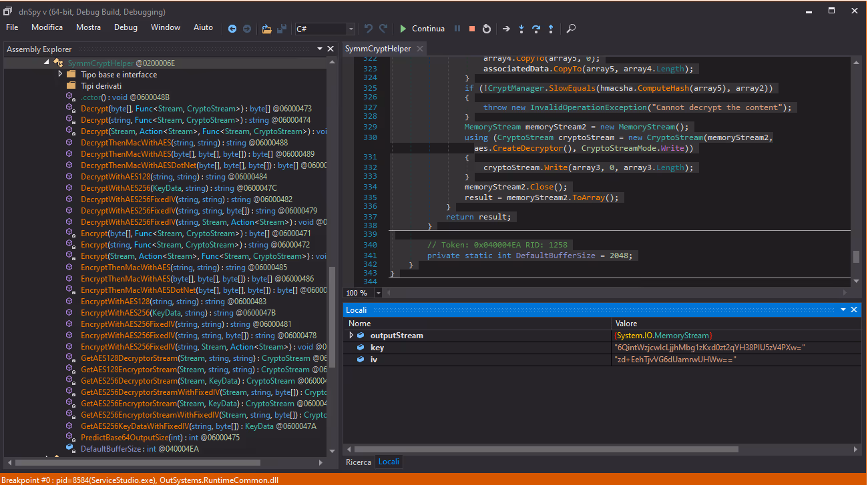Open the 100 % zoom dropdown
Viewport: 868px width, 485px height.
tap(379, 293)
